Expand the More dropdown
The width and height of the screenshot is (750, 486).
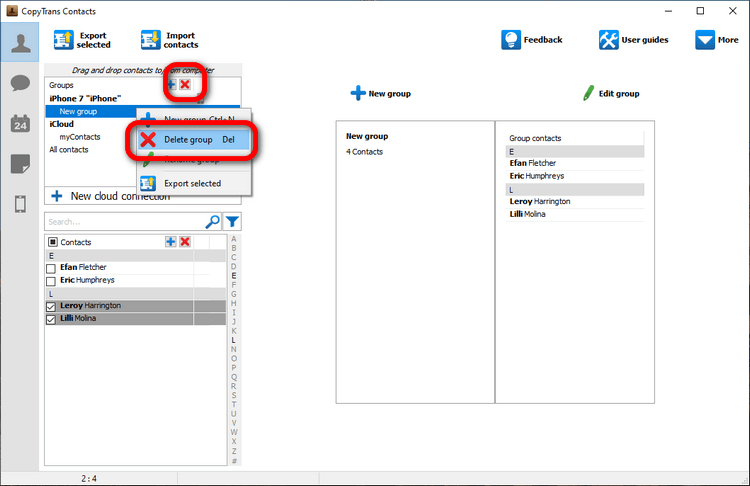[x=717, y=40]
